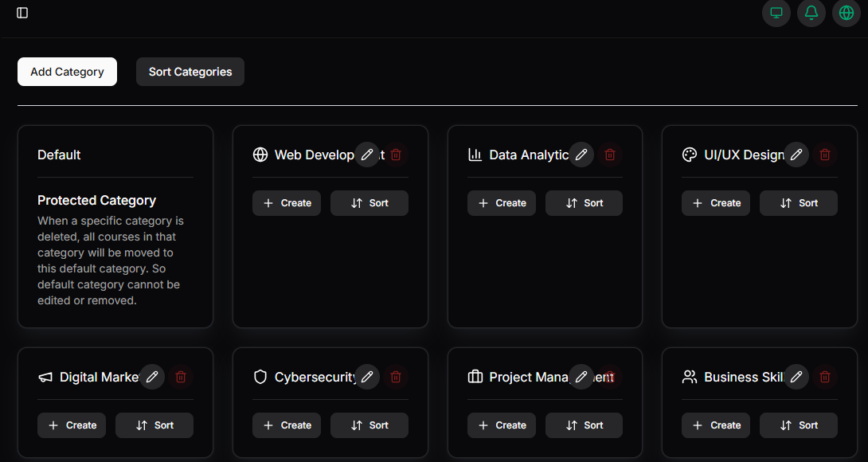Delete the Web Development category
Image resolution: width=868 pixels, height=462 pixels.
396,155
